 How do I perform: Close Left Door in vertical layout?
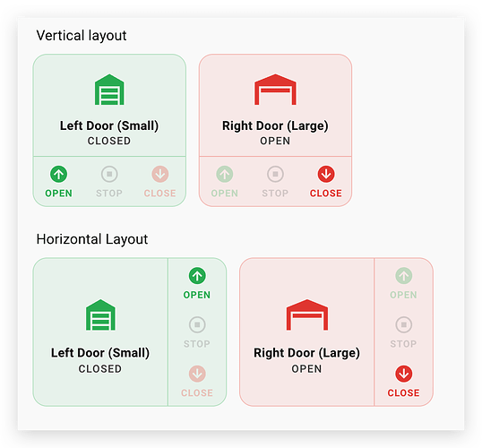[160, 181]
